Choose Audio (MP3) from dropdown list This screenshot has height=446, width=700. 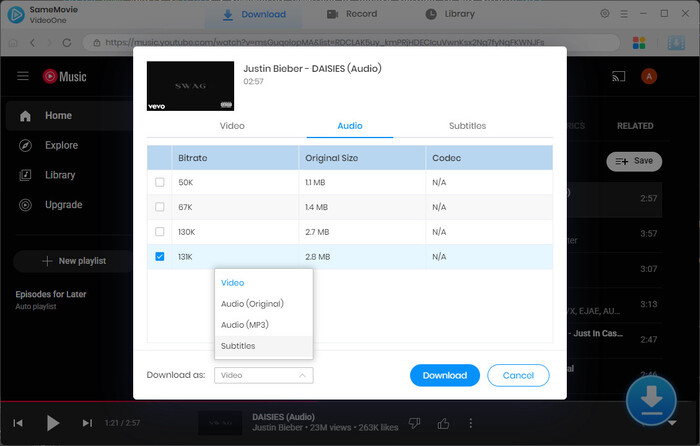[244, 325]
